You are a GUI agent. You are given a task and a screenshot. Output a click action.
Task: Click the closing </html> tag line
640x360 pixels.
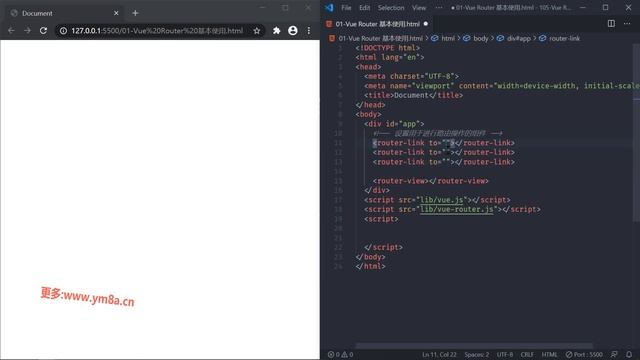pyautogui.click(x=370, y=266)
